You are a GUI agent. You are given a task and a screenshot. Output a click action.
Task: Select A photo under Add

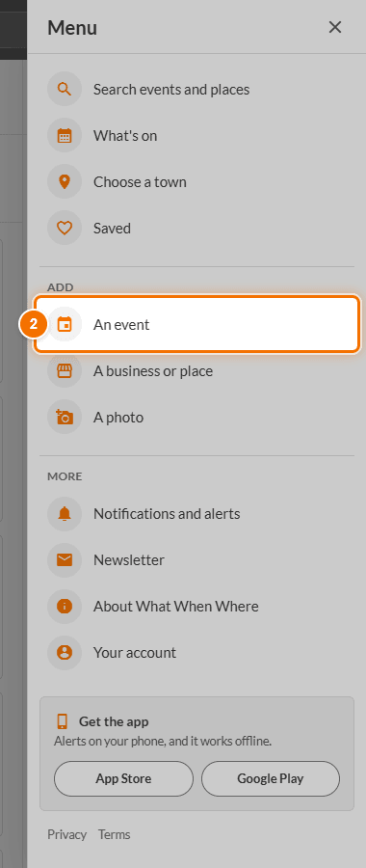[x=196, y=417]
